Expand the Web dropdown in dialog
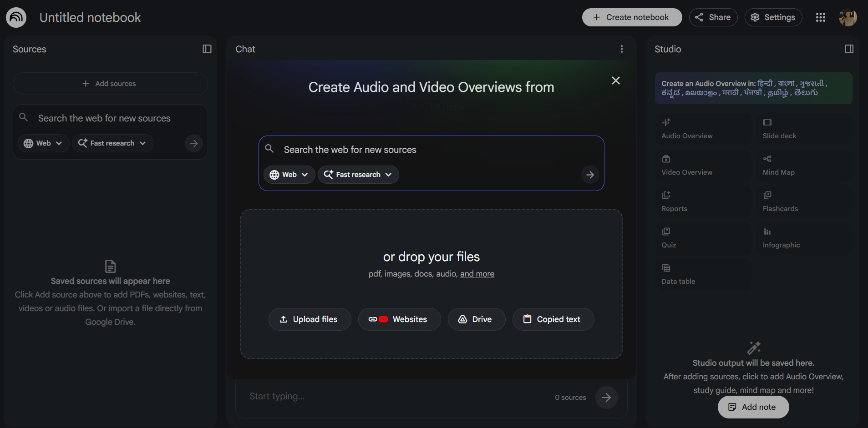The height and width of the screenshot is (428, 868). tap(289, 175)
